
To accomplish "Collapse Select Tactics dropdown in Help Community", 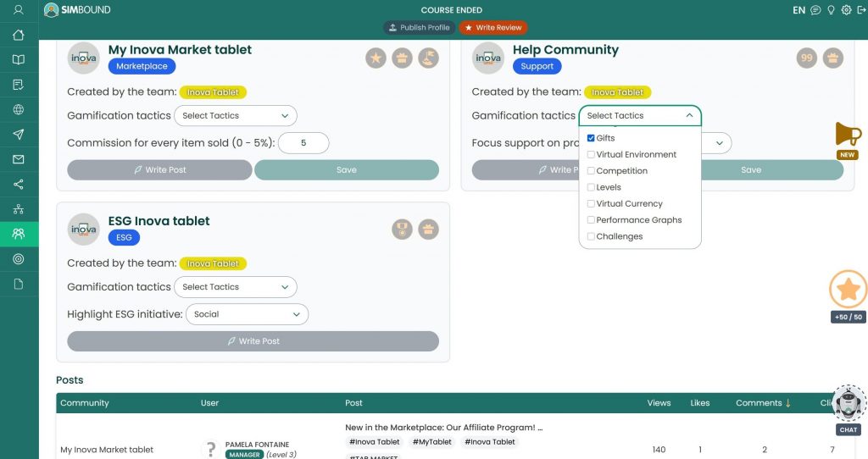I will pyautogui.click(x=640, y=115).
